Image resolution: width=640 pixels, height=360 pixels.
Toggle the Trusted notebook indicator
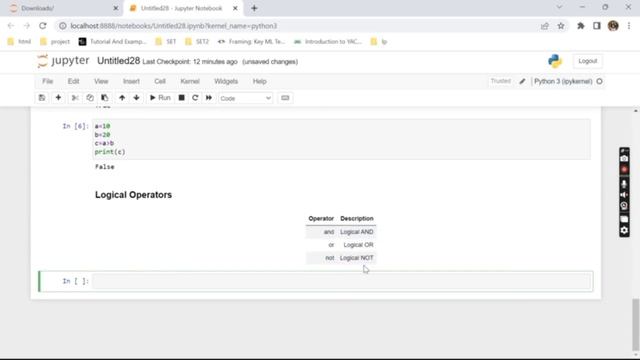click(500, 81)
